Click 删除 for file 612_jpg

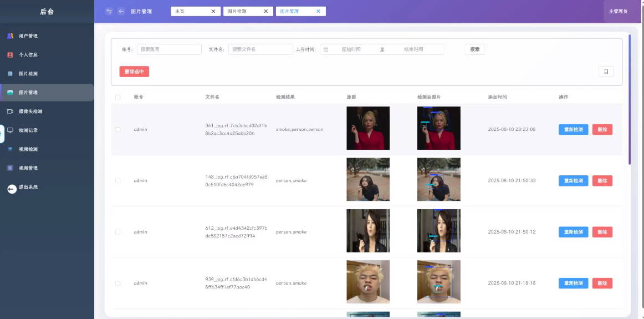[602, 232]
